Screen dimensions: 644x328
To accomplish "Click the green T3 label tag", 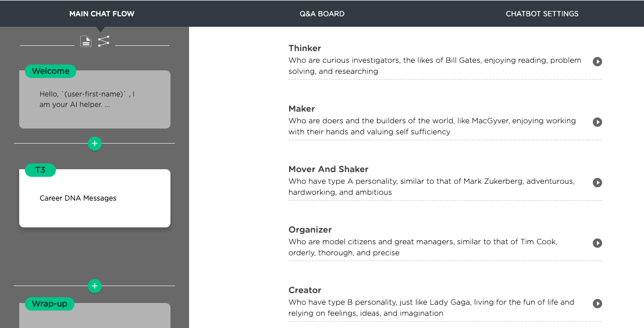I will point(40,170).
